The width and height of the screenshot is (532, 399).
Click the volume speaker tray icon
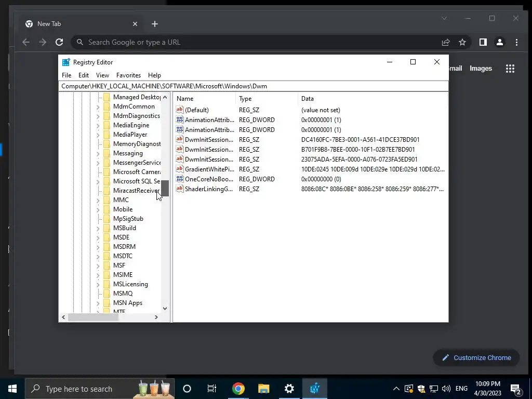(x=446, y=389)
